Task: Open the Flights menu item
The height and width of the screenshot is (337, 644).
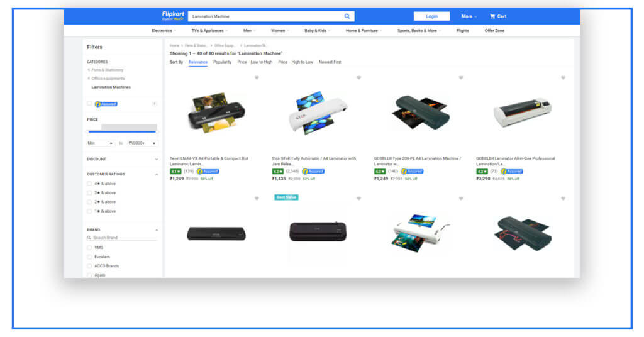Action: point(462,31)
